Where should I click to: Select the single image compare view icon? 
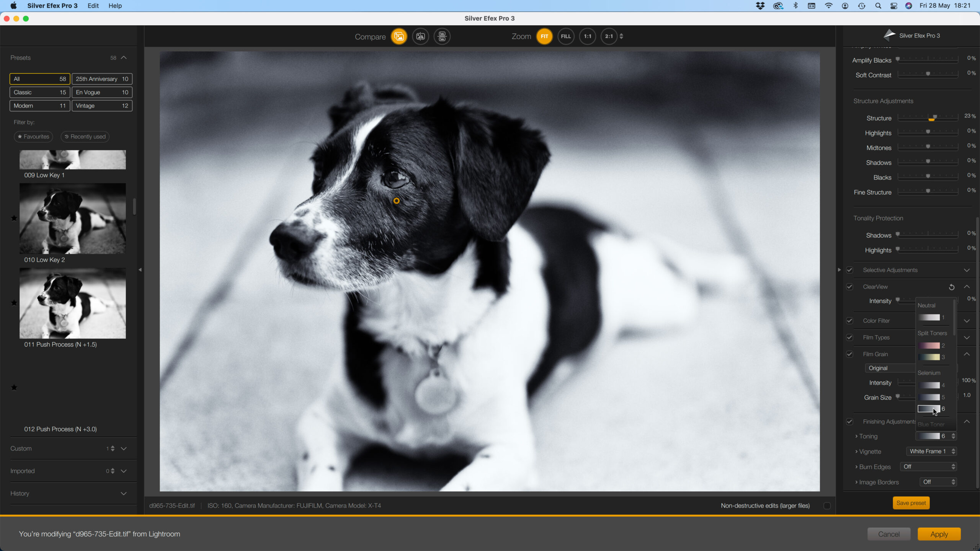(399, 36)
